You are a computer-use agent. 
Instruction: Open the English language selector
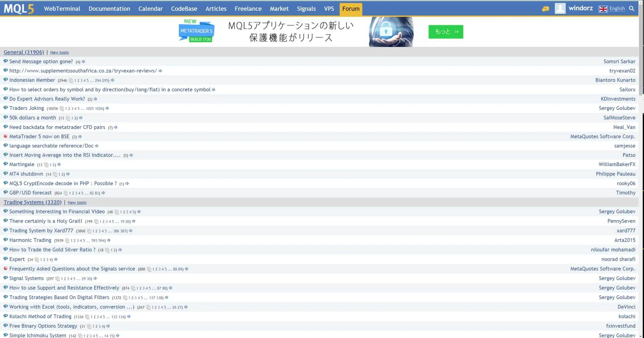pyautogui.click(x=617, y=9)
